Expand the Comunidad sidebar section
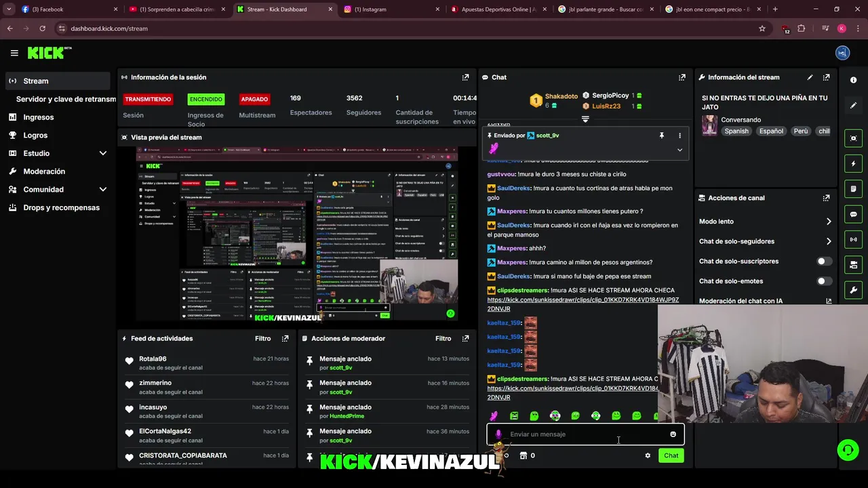868x488 pixels. (x=103, y=190)
